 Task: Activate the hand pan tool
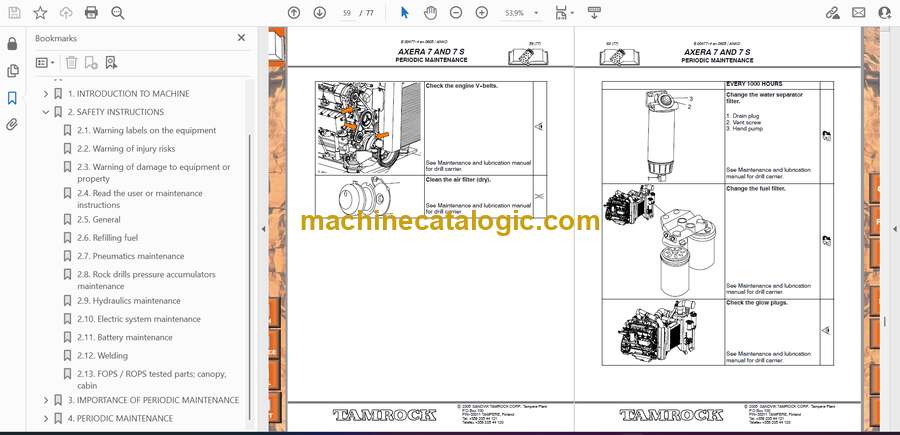tap(430, 13)
